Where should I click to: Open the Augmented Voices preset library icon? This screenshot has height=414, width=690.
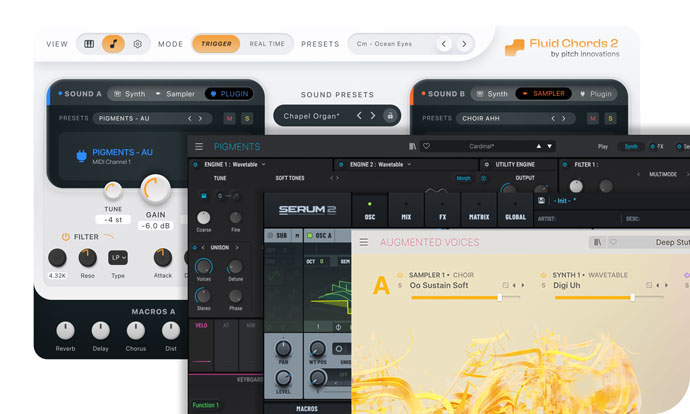tap(597, 242)
